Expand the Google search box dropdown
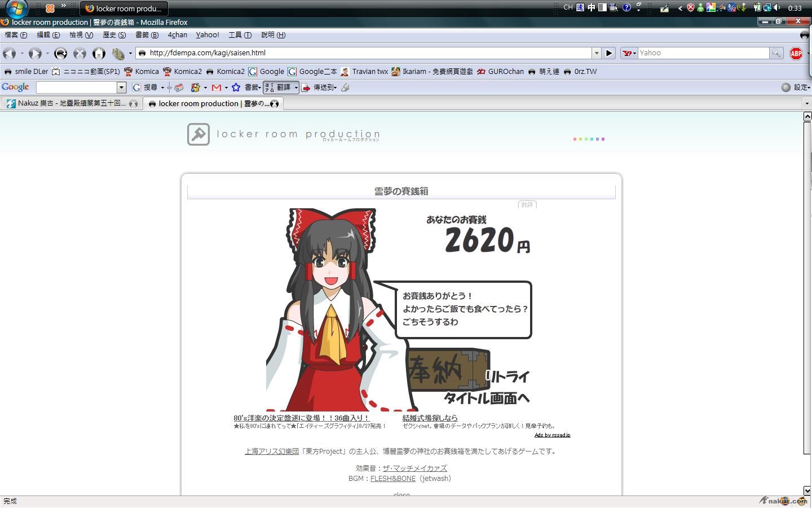Screen dimensions: 812x508 click(x=121, y=87)
